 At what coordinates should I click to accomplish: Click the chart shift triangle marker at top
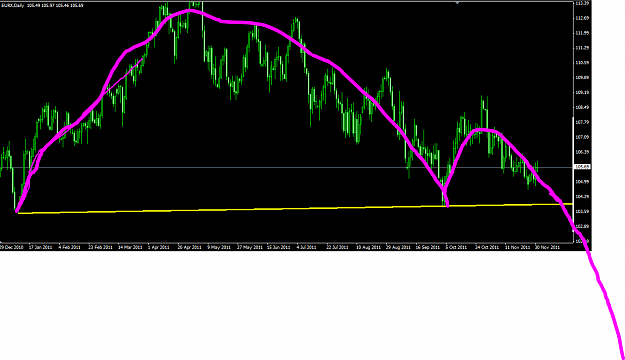458,2
